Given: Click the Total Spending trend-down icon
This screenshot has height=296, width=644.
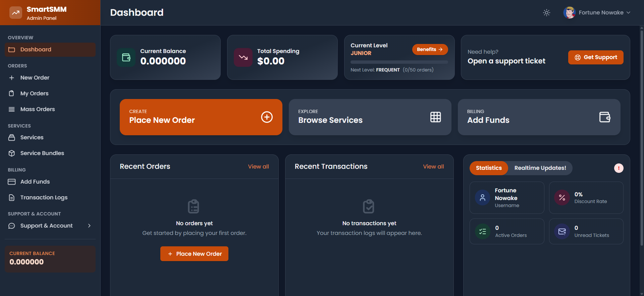Looking at the screenshot, I should point(243,57).
